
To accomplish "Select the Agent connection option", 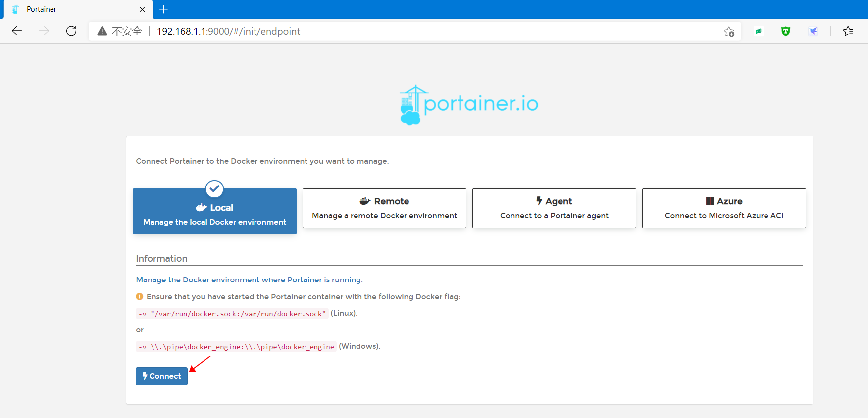I will coord(554,208).
